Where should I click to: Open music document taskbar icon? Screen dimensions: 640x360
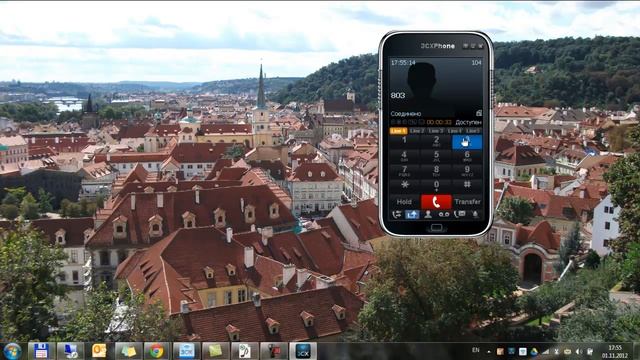[244, 351]
